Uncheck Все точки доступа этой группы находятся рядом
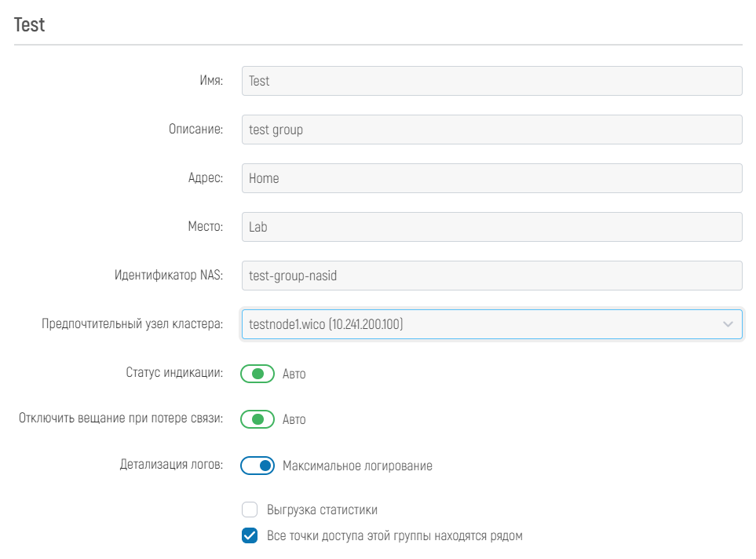The width and height of the screenshot is (756, 559). tap(250, 535)
